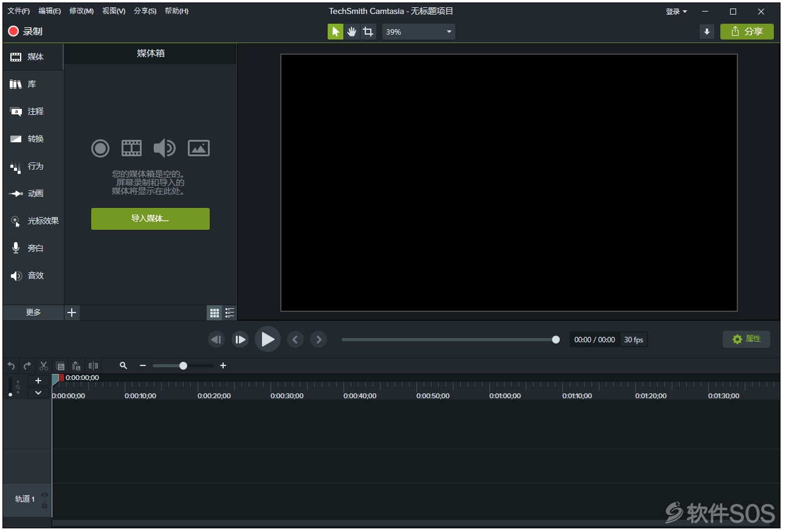The width and height of the screenshot is (786, 532).
Task: Click the timeline Copy icon
Action: click(60, 366)
